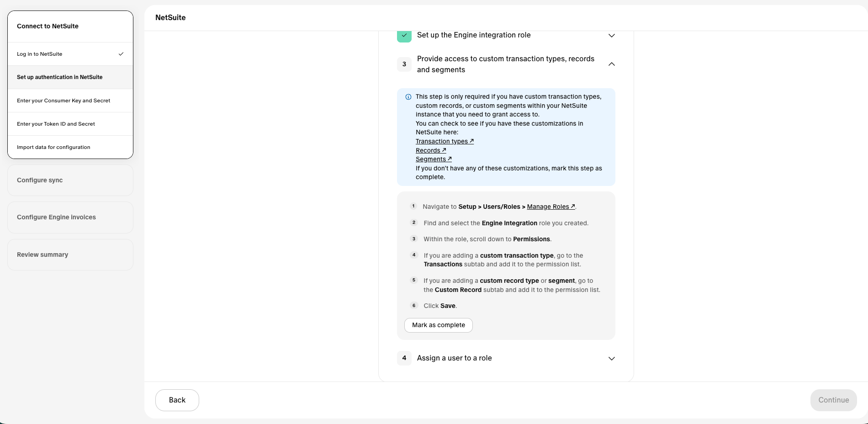Screen dimensions: 868x424
Task: Click the Continue button
Action: tap(834, 400)
